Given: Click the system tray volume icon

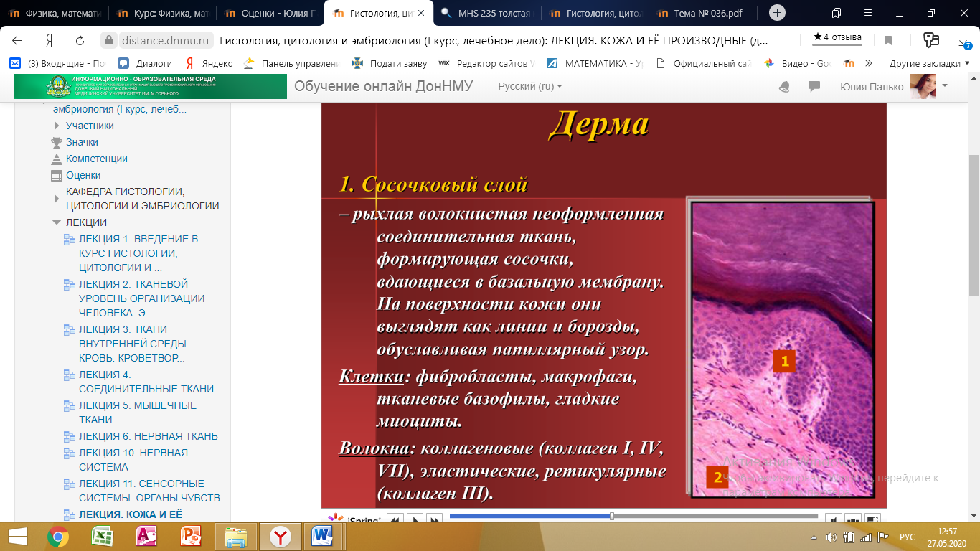Looking at the screenshot, I should pos(831,537).
